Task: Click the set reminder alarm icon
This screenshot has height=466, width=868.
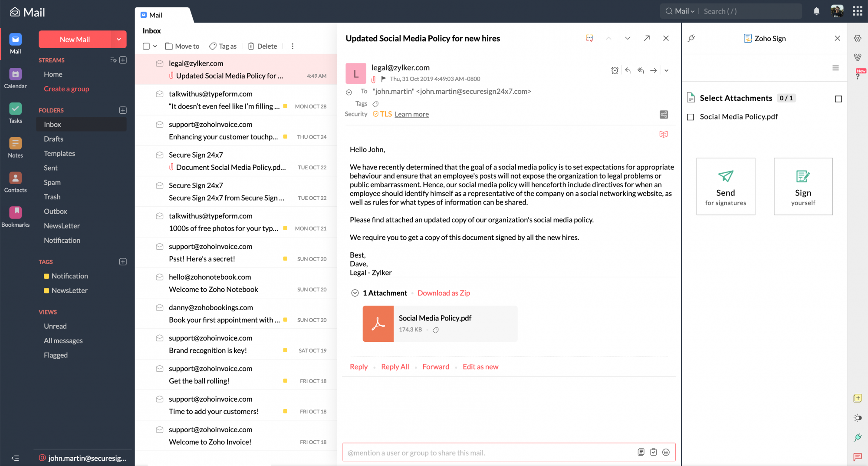Action: pos(615,70)
